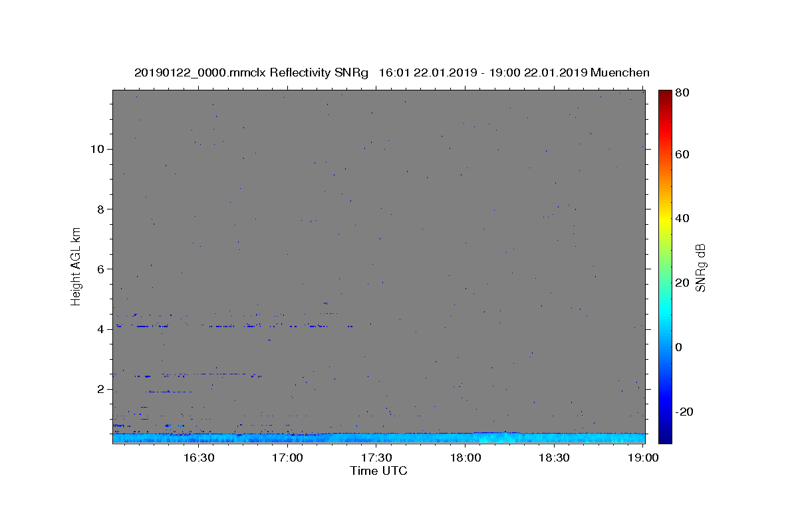
Task: Click the height tick label 10
Action: [x=98, y=149]
